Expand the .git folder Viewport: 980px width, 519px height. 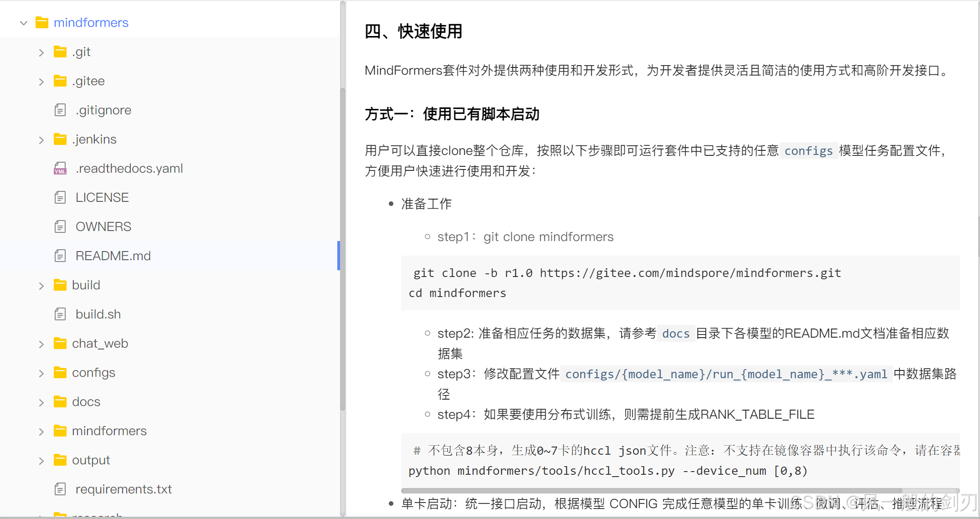41,52
